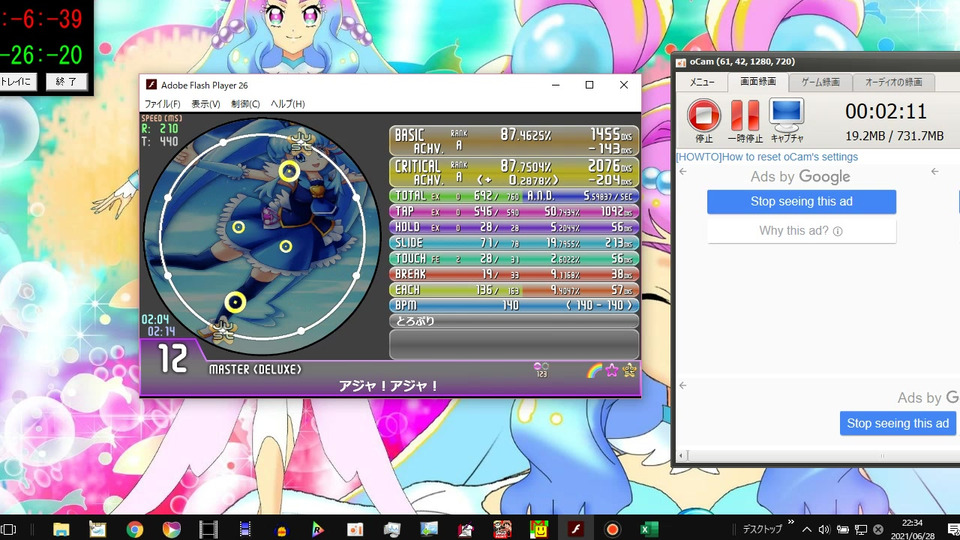Switch to the ゲーム録画 tab
The image size is (960, 540).
(x=820, y=82)
